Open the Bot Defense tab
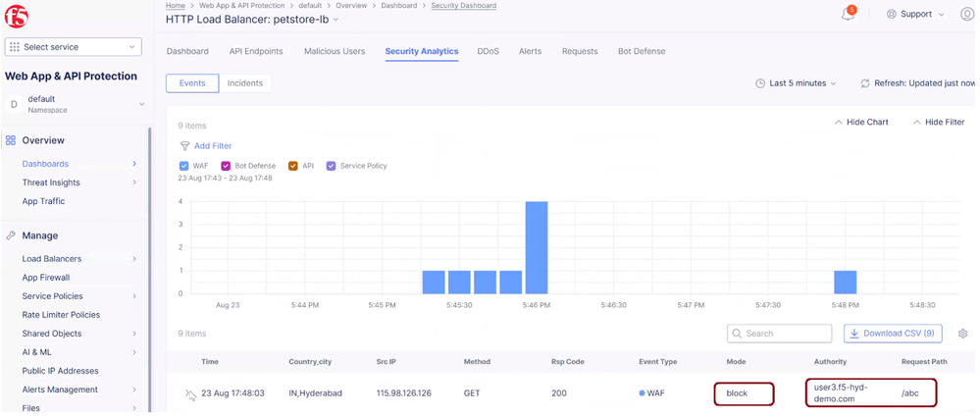 pyautogui.click(x=641, y=51)
